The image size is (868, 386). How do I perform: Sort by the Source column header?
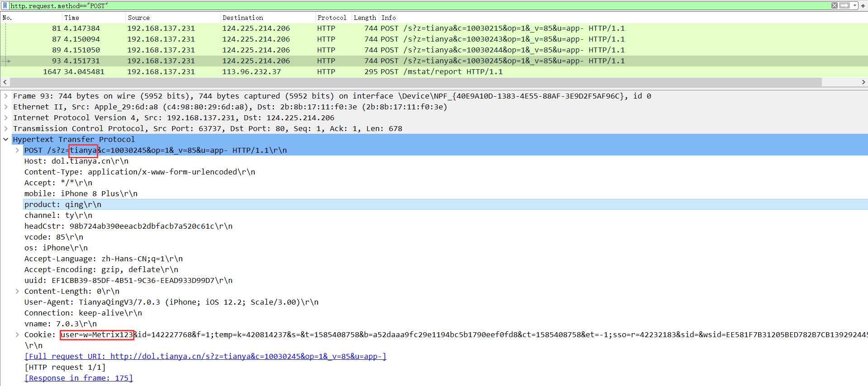pyautogui.click(x=172, y=18)
